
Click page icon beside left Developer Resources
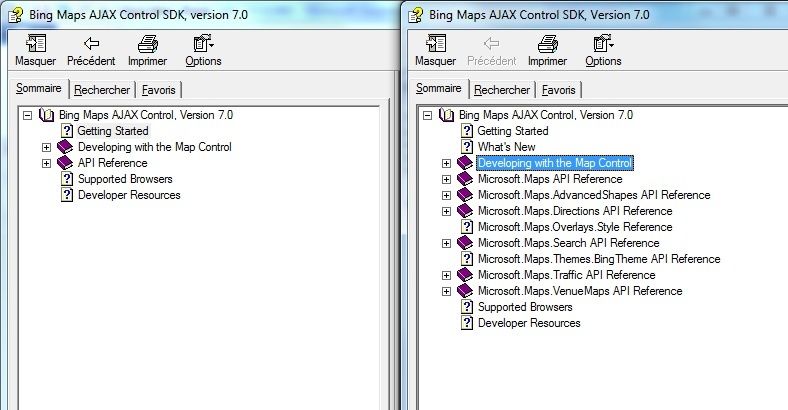(x=67, y=195)
